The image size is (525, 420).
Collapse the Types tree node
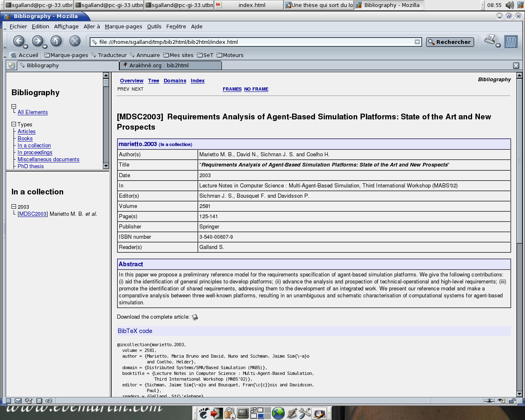(x=14, y=124)
